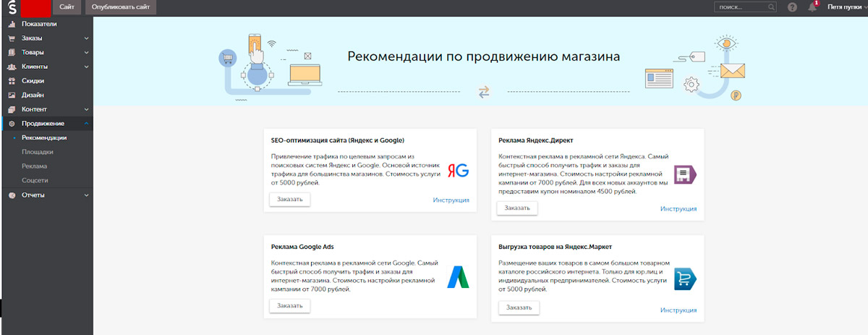The height and width of the screenshot is (335, 868).
Task: Open help via the question mark icon
Action: click(792, 7)
